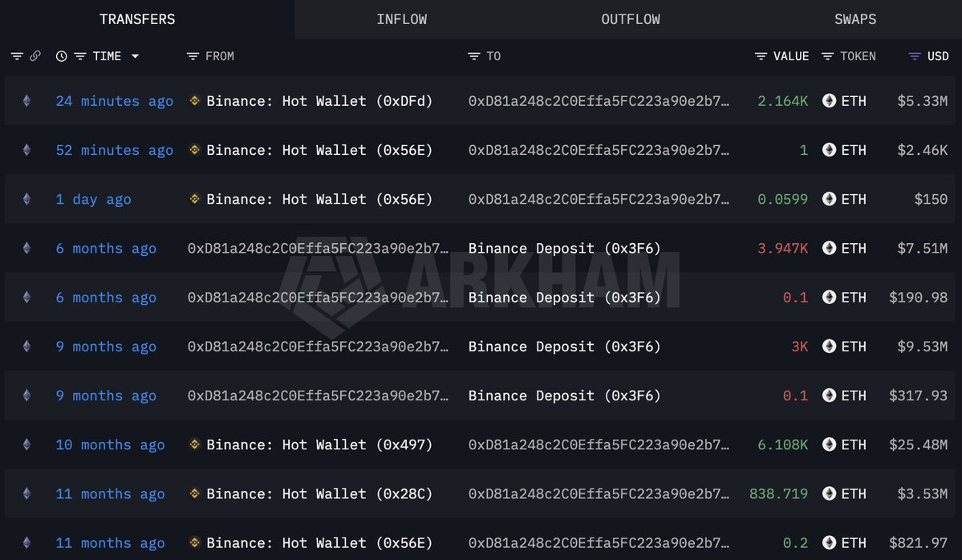Select the value 3.947K
The image size is (962, 560).
[x=783, y=249]
